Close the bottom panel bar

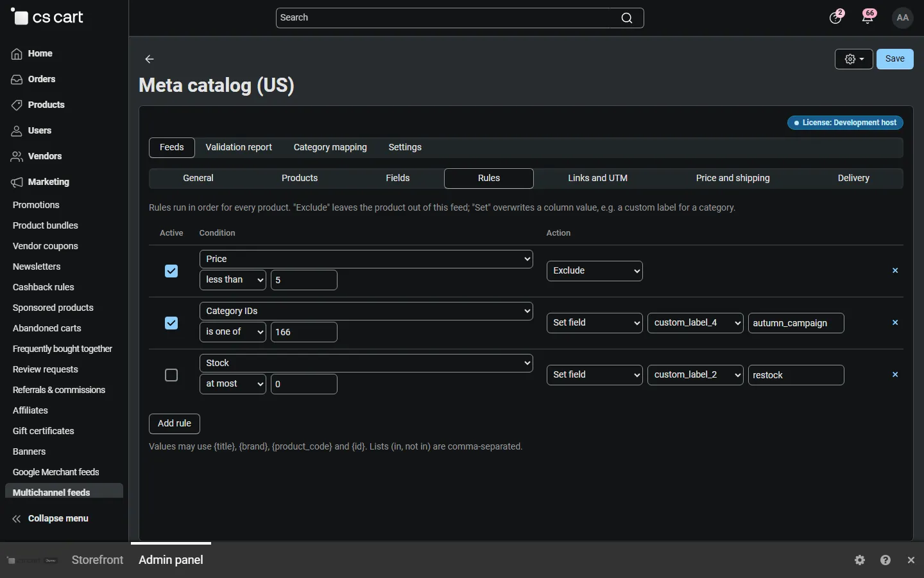tap(911, 560)
